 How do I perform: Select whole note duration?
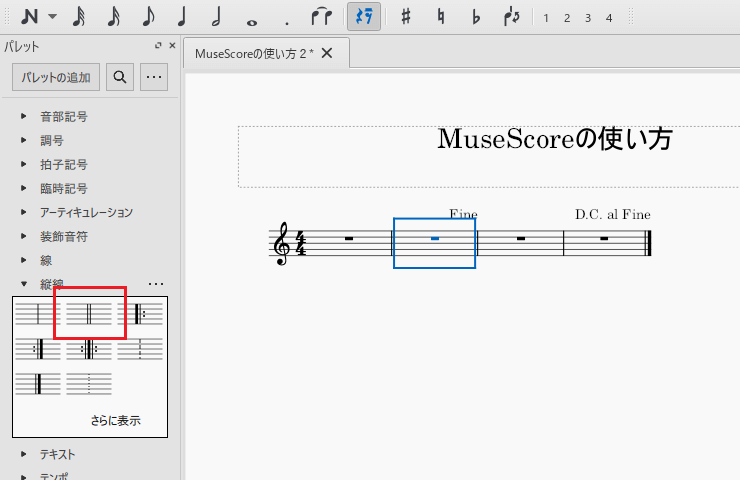252,22
